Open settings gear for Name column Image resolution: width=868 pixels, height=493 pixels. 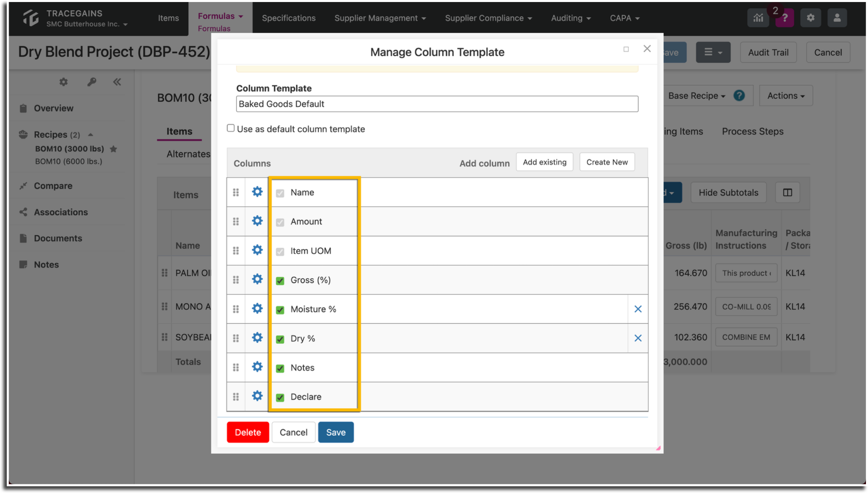[x=257, y=192]
